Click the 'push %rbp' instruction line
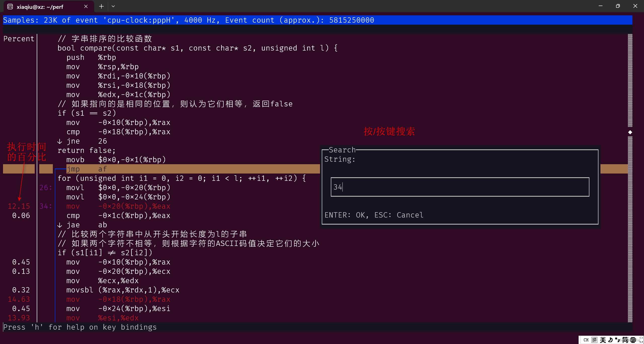This screenshot has width=644, height=344. click(91, 57)
